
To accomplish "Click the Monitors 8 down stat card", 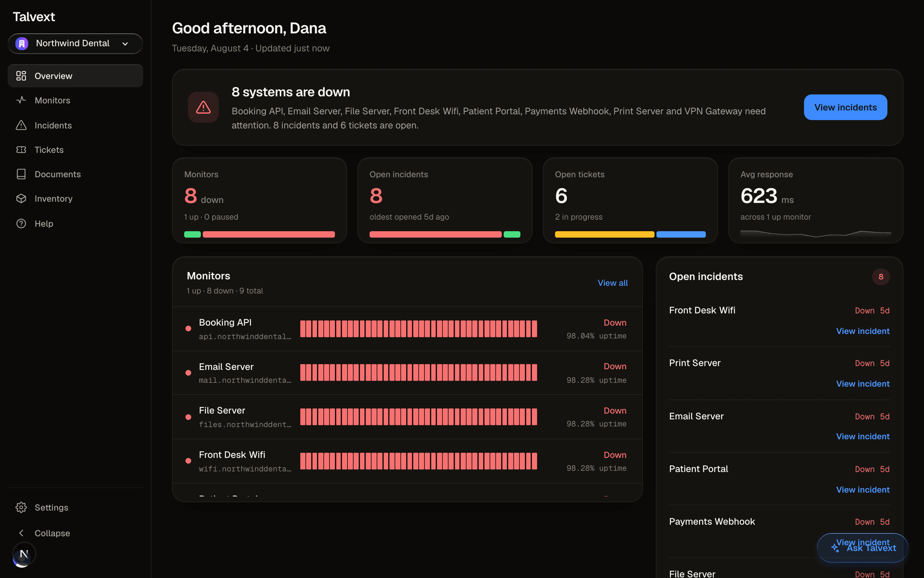I will click(259, 200).
